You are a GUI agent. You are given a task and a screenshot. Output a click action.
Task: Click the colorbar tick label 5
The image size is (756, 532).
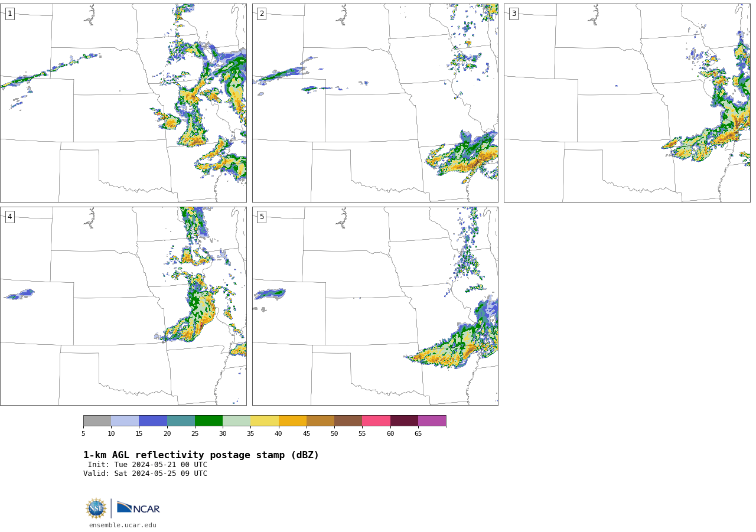pos(83,434)
